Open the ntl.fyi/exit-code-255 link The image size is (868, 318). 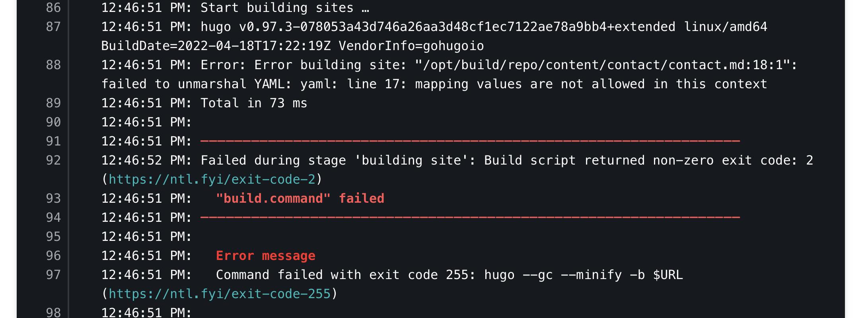coord(219,294)
